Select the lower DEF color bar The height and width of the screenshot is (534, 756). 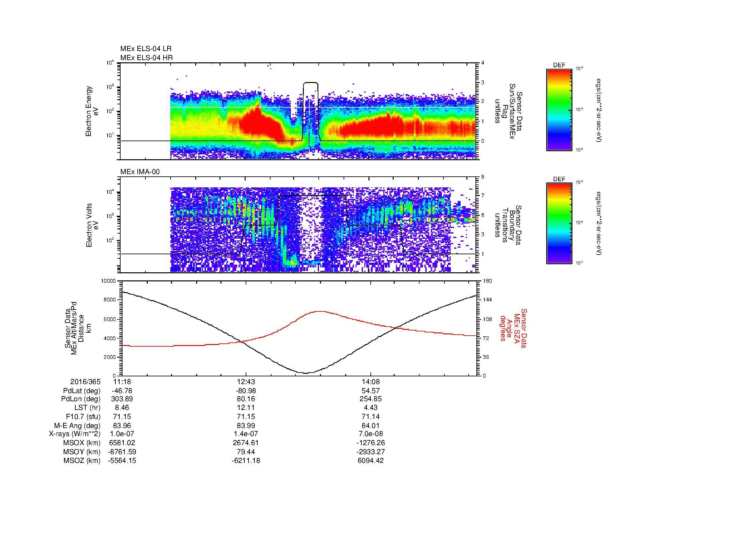pos(559,224)
